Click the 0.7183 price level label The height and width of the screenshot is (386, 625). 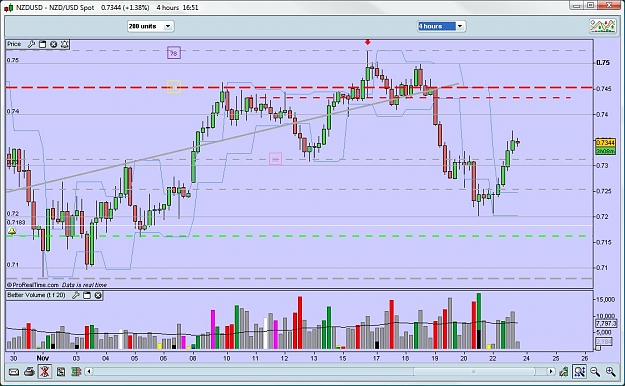(16, 222)
